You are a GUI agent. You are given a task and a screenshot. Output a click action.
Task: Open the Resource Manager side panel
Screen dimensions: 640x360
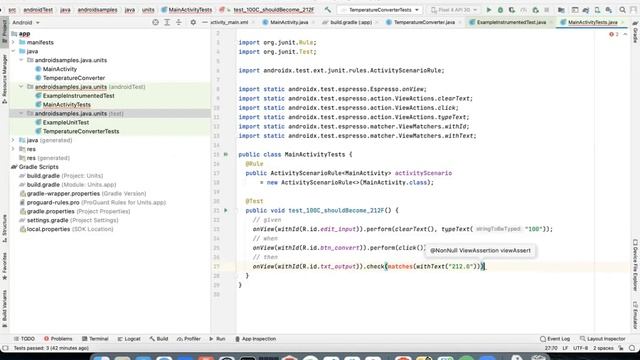[4, 78]
